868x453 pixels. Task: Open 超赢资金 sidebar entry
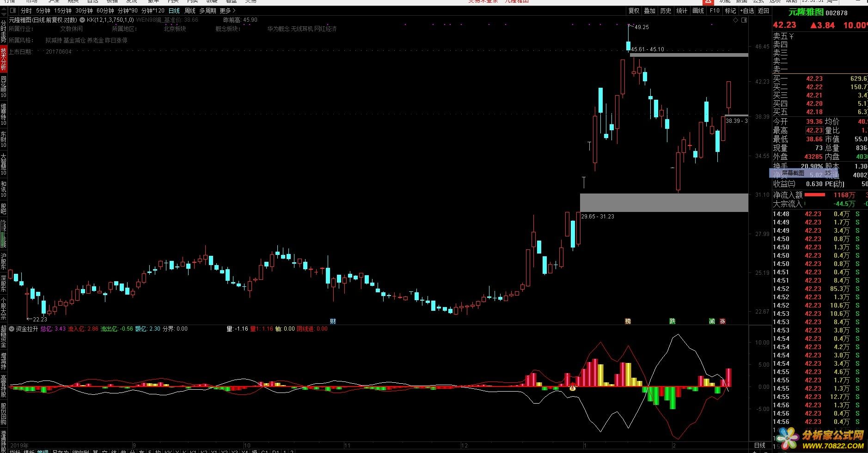[x=4, y=337]
